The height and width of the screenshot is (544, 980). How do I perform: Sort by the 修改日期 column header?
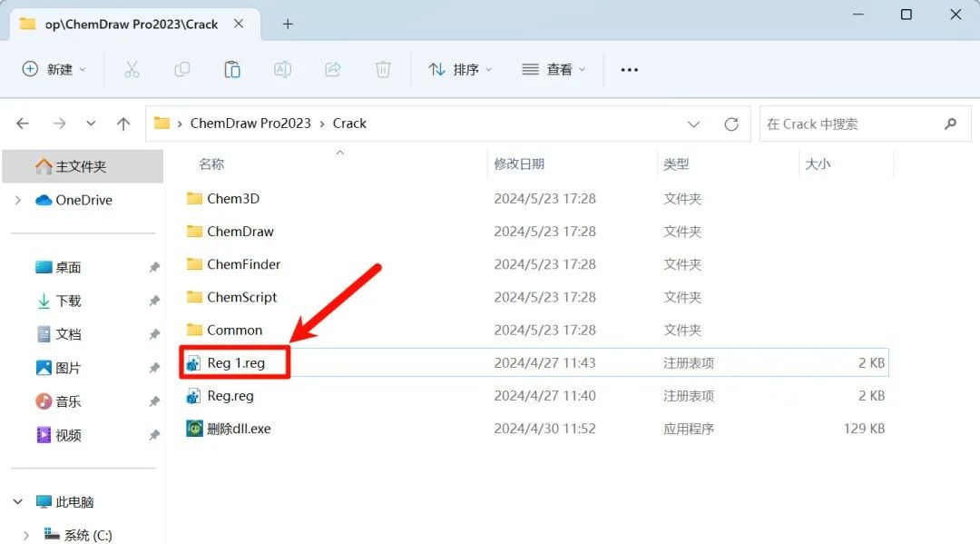tap(519, 163)
